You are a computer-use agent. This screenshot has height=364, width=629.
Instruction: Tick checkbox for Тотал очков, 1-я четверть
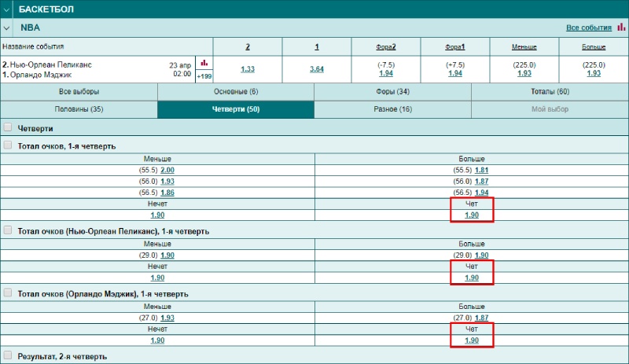click(x=8, y=145)
